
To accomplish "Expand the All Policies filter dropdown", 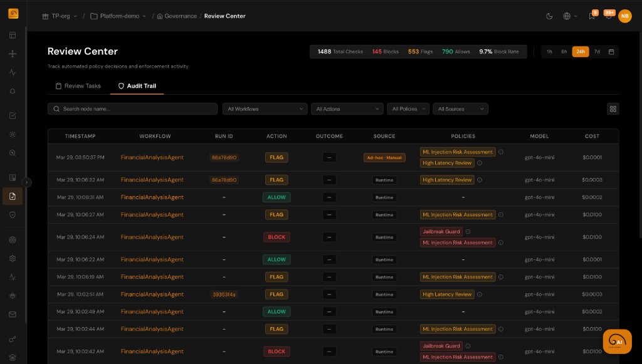I will coord(408,108).
